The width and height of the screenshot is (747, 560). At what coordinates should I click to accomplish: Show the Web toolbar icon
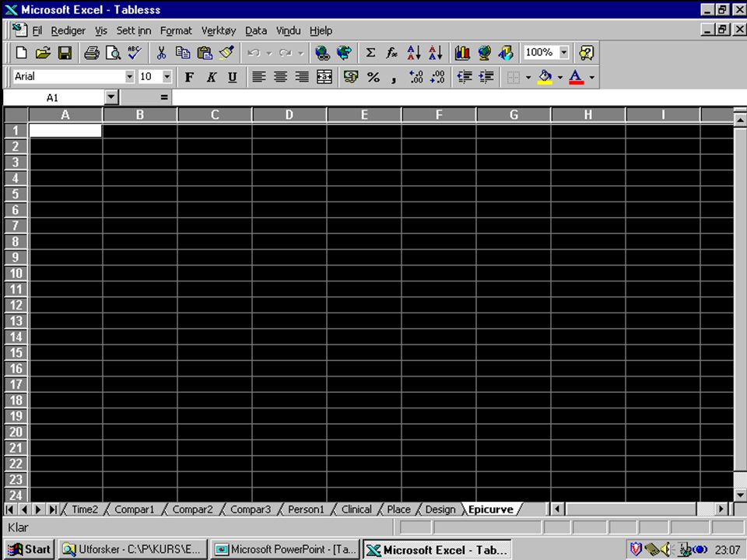tap(344, 52)
